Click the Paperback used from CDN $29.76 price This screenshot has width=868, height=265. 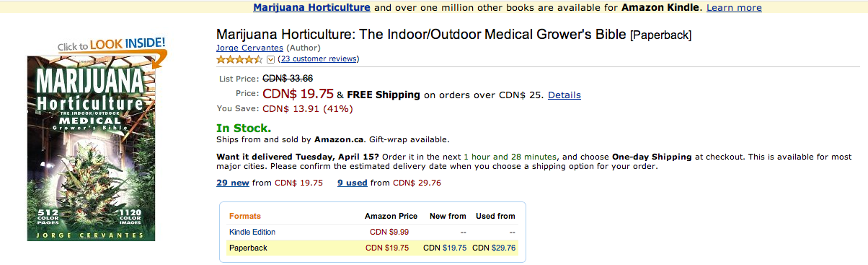[x=494, y=248]
